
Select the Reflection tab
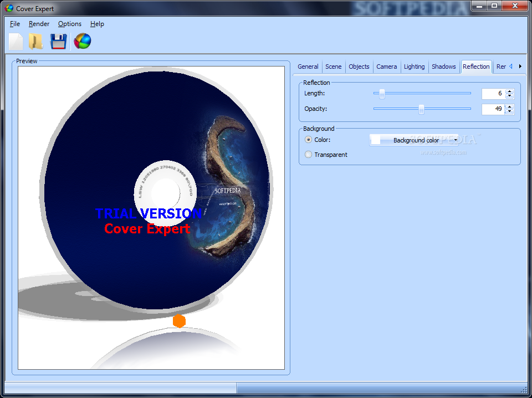pos(476,67)
